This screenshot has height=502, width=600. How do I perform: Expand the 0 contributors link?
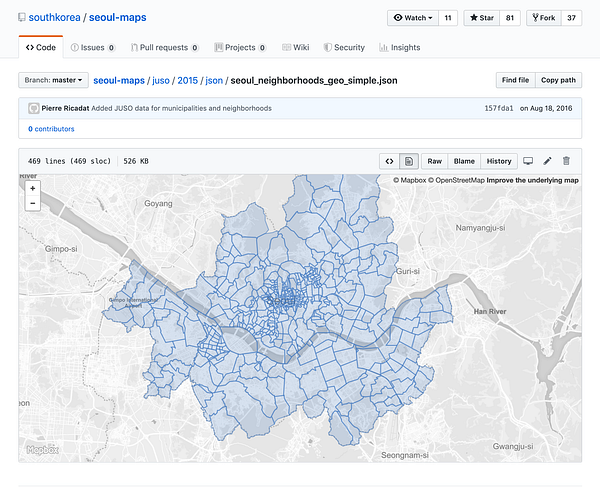click(x=51, y=129)
